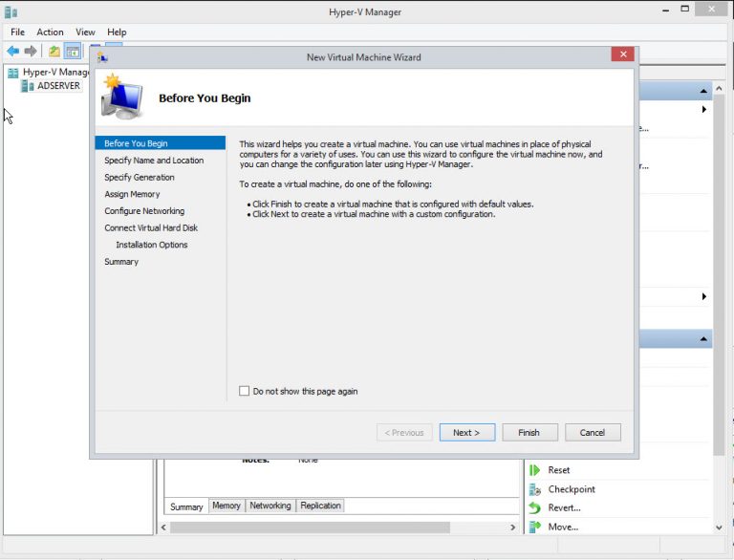Collapse the lower Actions pane section

tap(703, 338)
